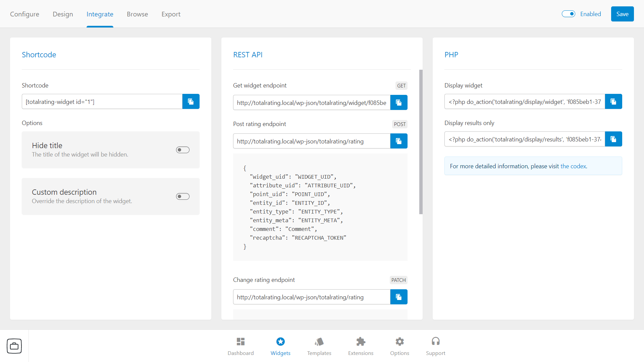Click the PATCH method badge
Screen dimensions: 644x362
click(x=398, y=280)
